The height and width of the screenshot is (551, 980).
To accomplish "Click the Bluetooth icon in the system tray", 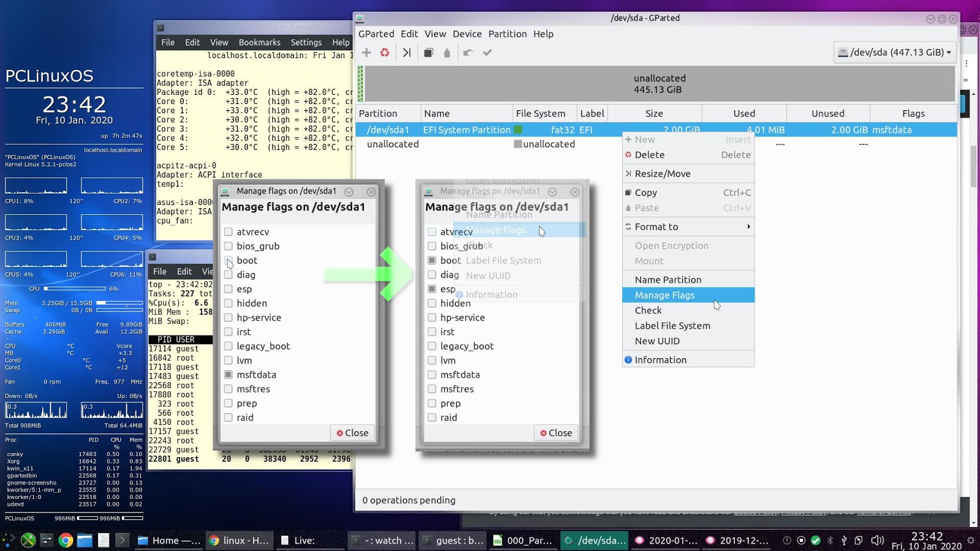I will (831, 540).
